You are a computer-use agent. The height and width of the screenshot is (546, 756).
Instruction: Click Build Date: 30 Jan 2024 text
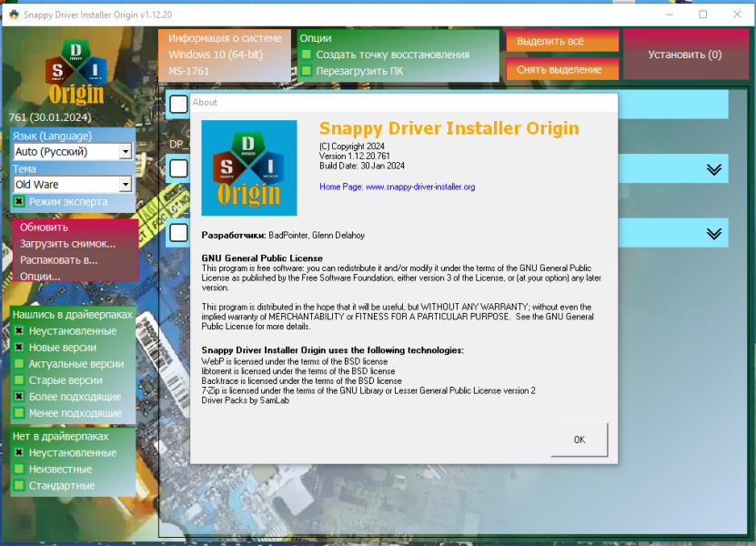pyautogui.click(x=361, y=166)
